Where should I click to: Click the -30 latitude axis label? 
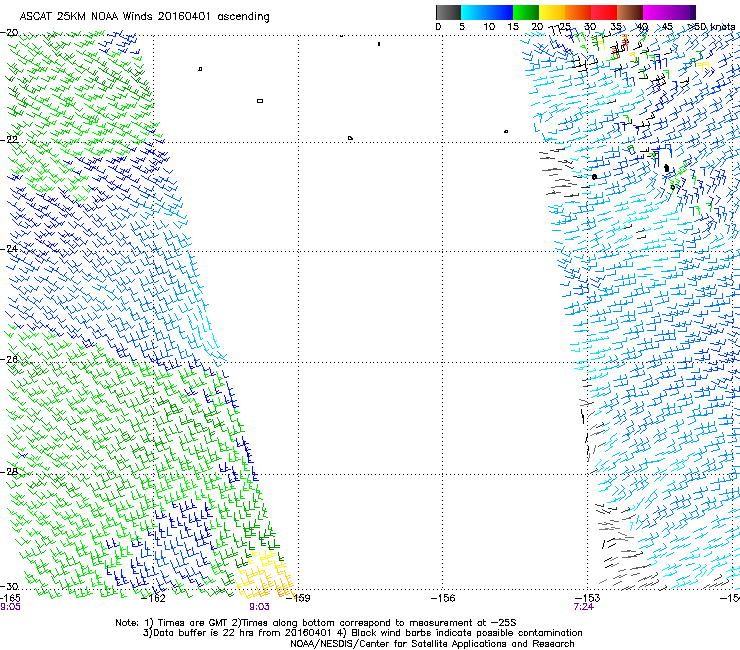9,586
